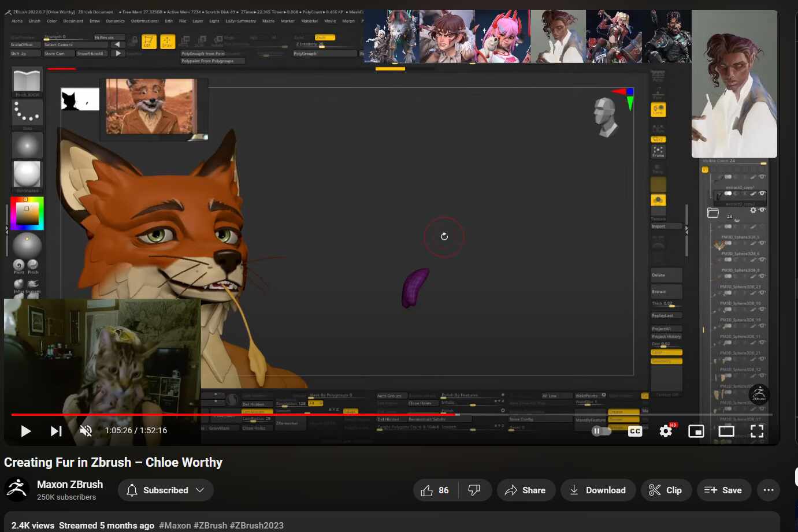Viewport: 798px width, 532px height.
Task: Open the Clip option
Action: [666, 490]
